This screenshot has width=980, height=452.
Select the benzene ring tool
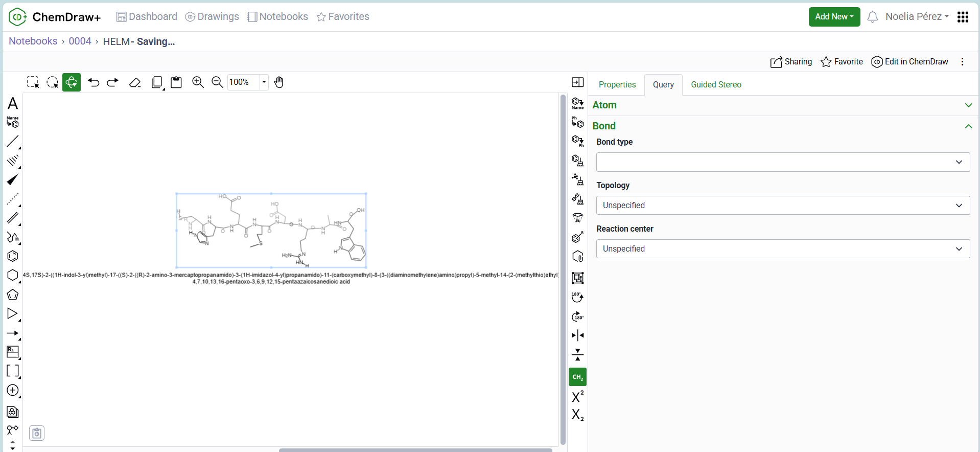(x=13, y=256)
